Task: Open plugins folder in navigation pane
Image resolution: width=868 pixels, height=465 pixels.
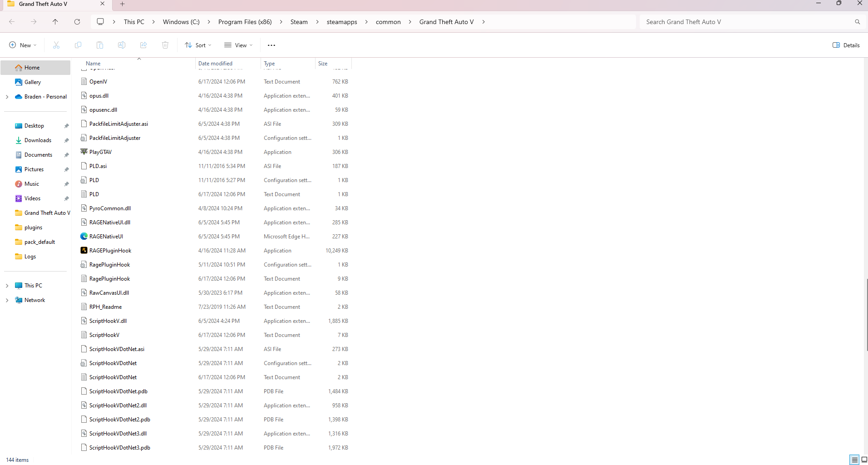Action: pyautogui.click(x=33, y=228)
